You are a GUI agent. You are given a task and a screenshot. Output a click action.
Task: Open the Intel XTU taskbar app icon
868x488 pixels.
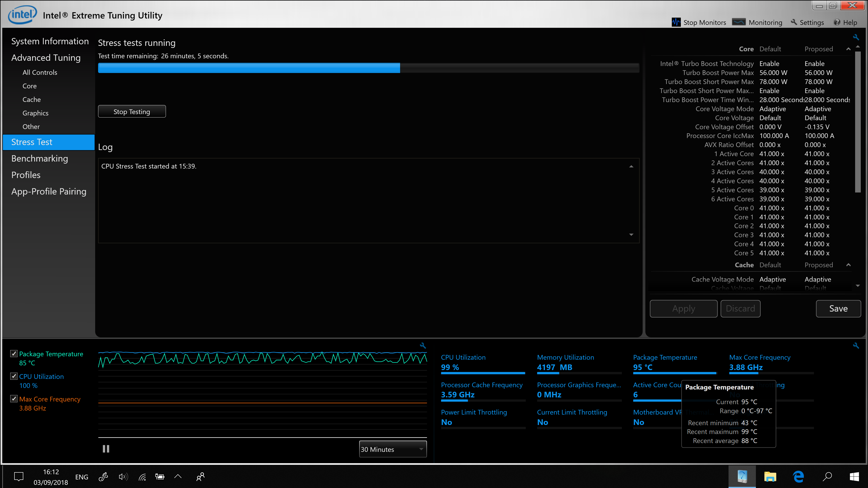point(742,476)
